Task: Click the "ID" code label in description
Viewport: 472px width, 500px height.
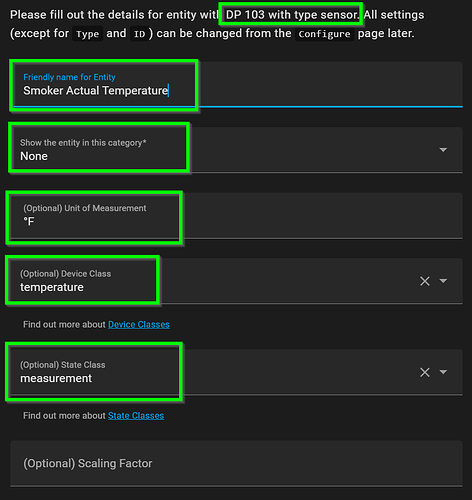Action: tap(139, 34)
